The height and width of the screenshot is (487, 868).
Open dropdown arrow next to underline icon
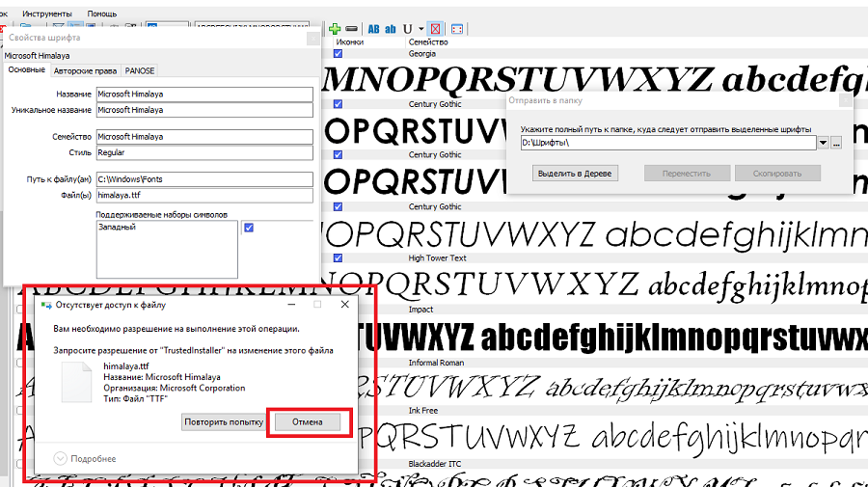click(x=420, y=29)
